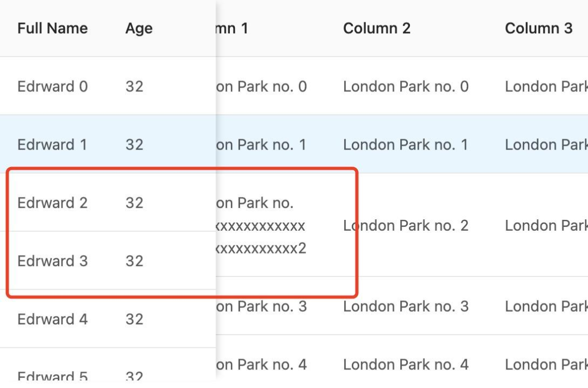Select Column 2 cell London Park no. 1

(406, 145)
